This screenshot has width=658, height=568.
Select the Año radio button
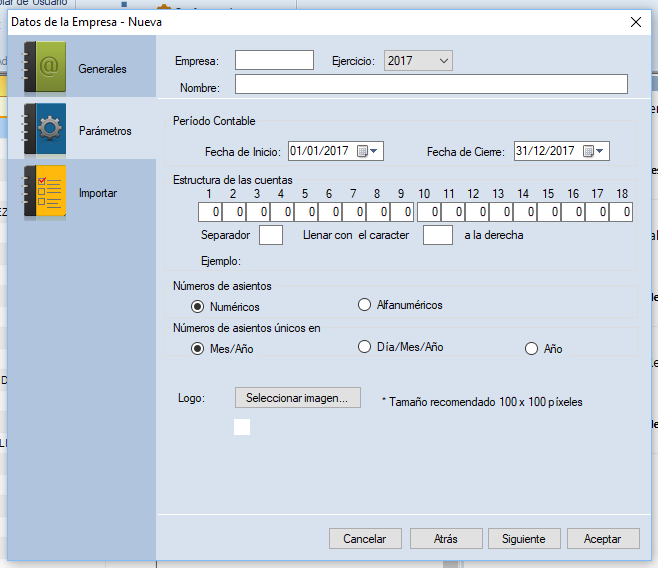coord(531,349)
